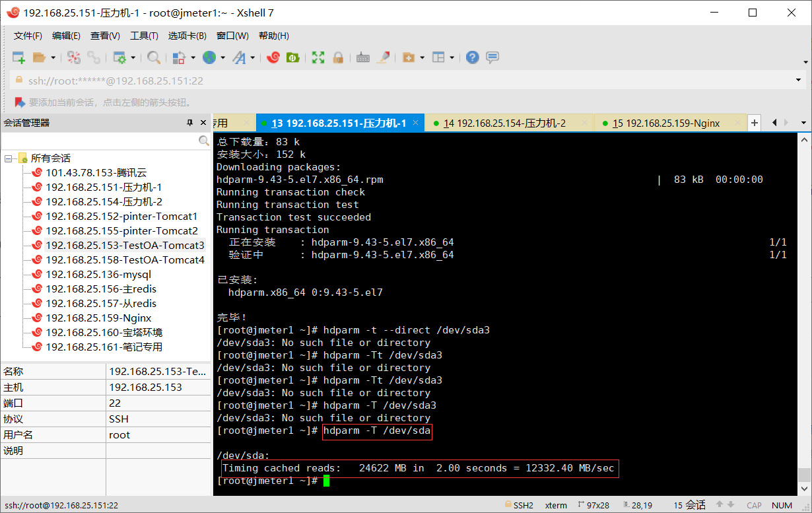Click the folder with plus icon
This screenshot has height=513, width=812.
tap(409, 57)
